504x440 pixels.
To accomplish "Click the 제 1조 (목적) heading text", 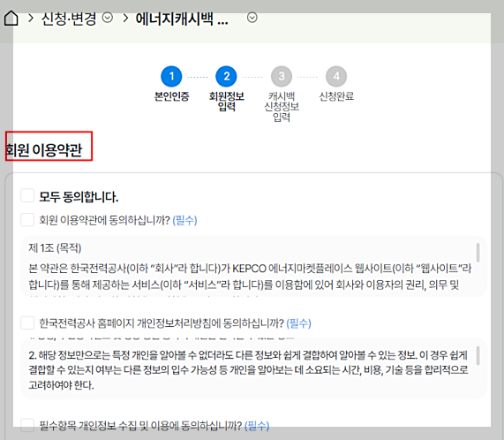I will (x=55, y=248).
